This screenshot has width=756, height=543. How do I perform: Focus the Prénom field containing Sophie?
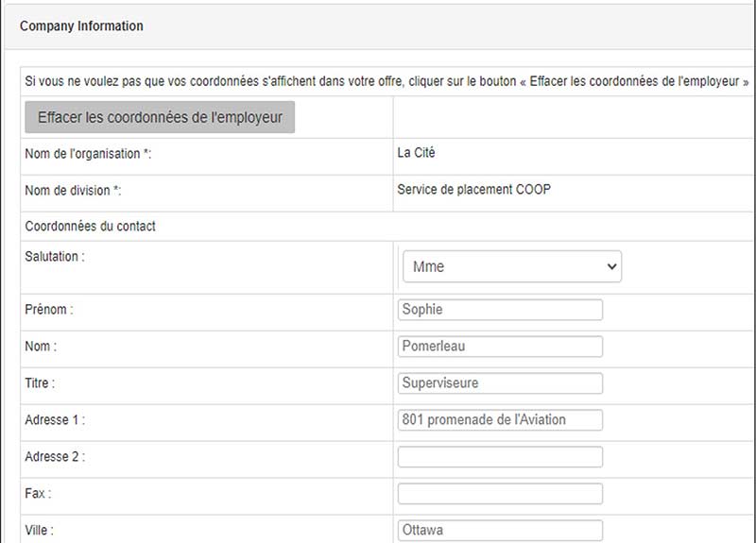pos(500,310)
